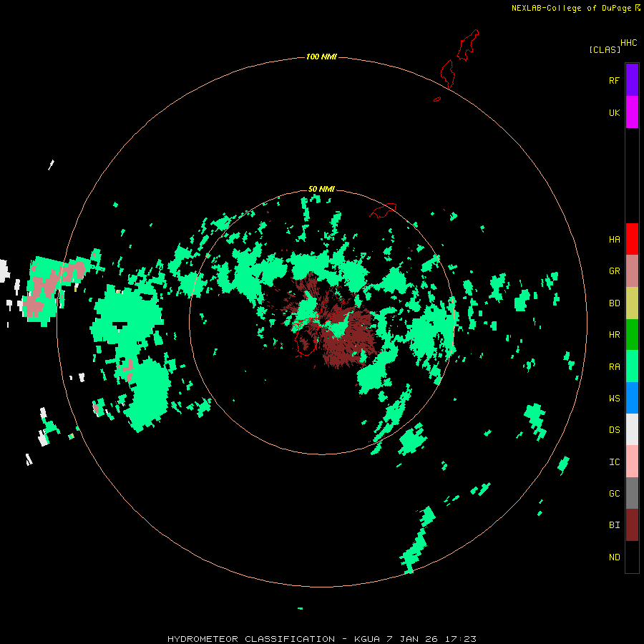
Task: Click the RF purple legend swatch
Action: pos(632,80)
